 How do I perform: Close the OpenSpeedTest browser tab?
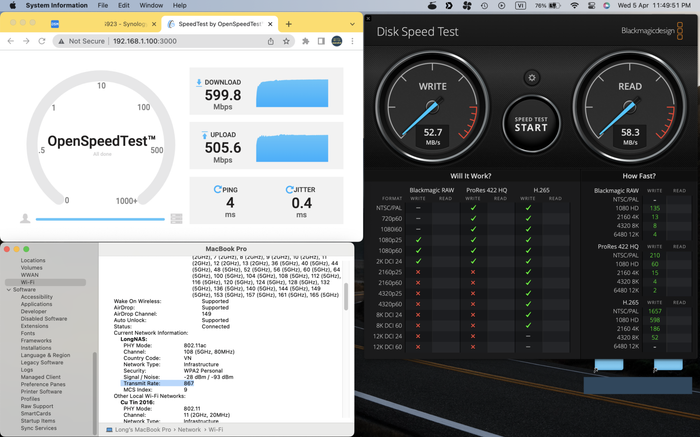(270, 24)
